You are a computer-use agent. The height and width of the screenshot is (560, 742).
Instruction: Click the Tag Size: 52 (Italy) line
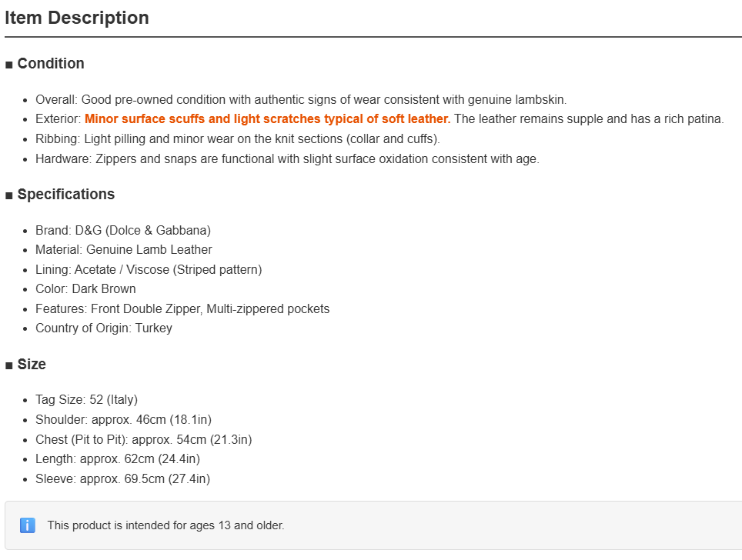[87, 400]
